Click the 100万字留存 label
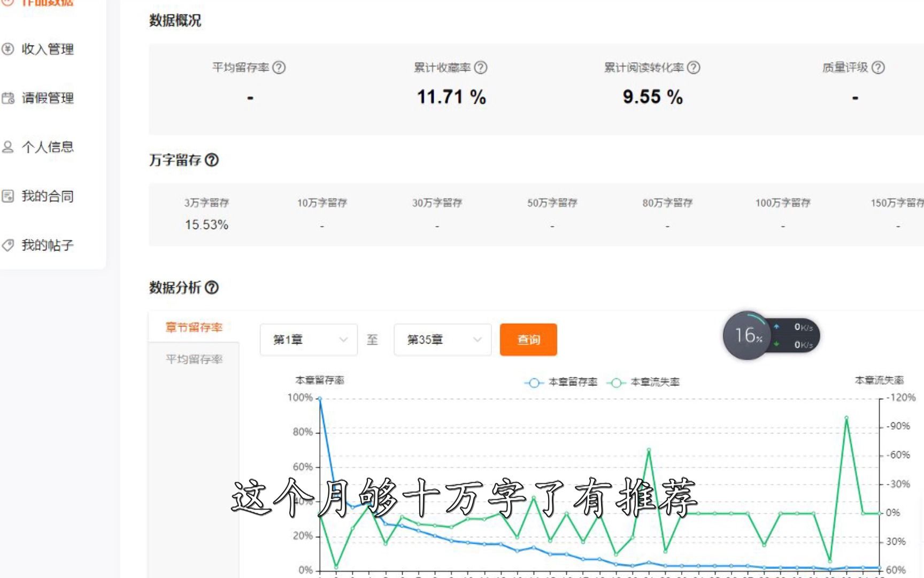Image resolution: width=924 pixels, height=578 pixels. (783, 203)
